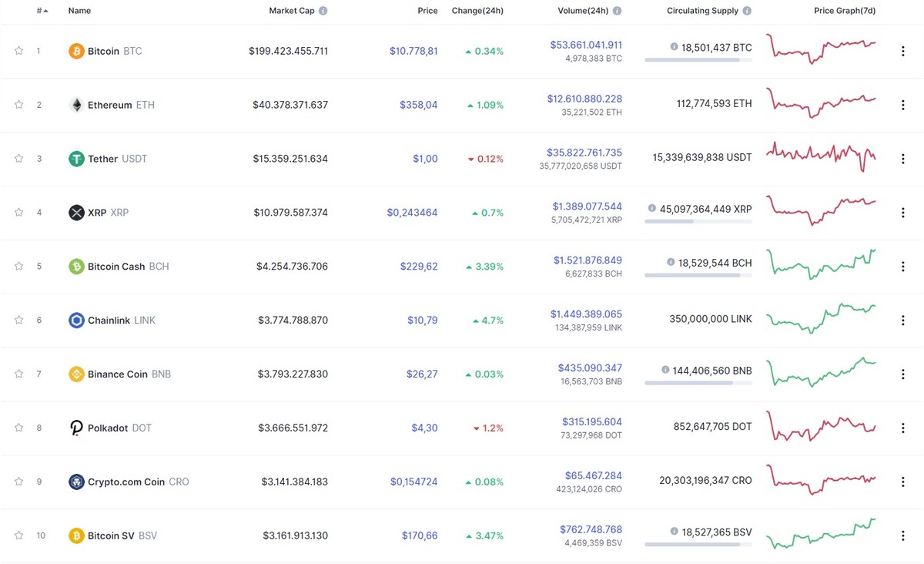Click the Ethereum price link
The height and width of the screenshot is (564, 924).
click(419, 105)
